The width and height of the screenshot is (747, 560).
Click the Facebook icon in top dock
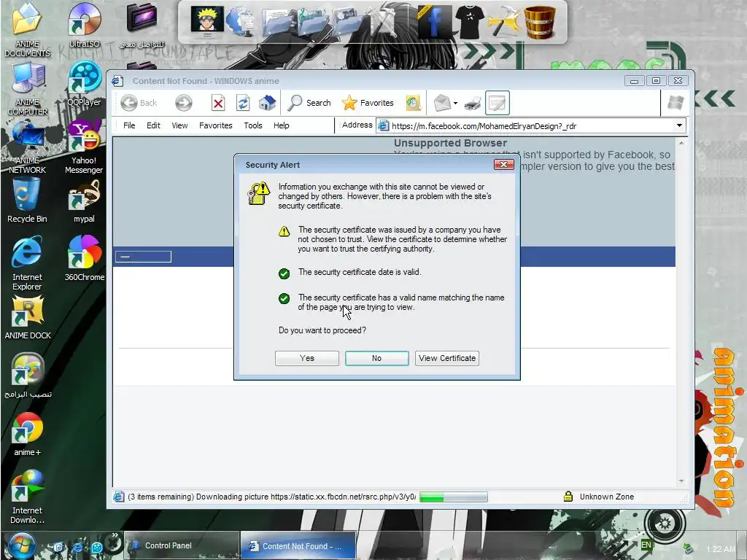(435, 21)
